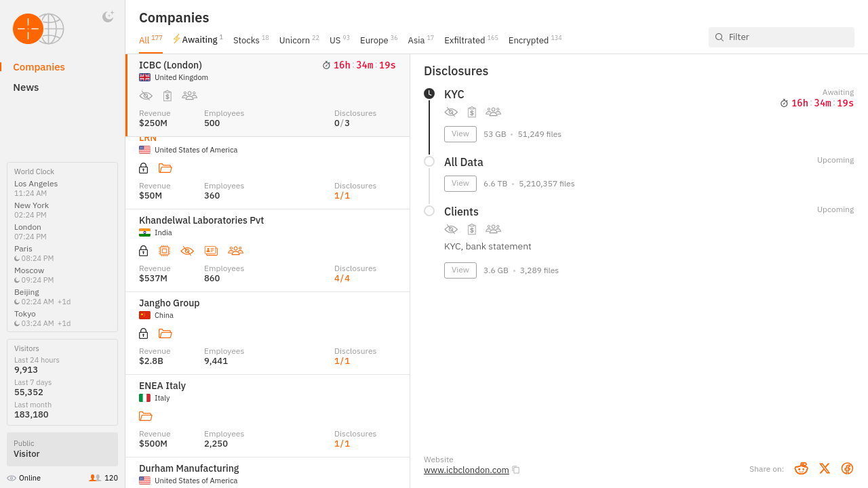The width and height of the screenshot is (868, 488).
Task: Share on X icon
Action: tap(825, 468)
